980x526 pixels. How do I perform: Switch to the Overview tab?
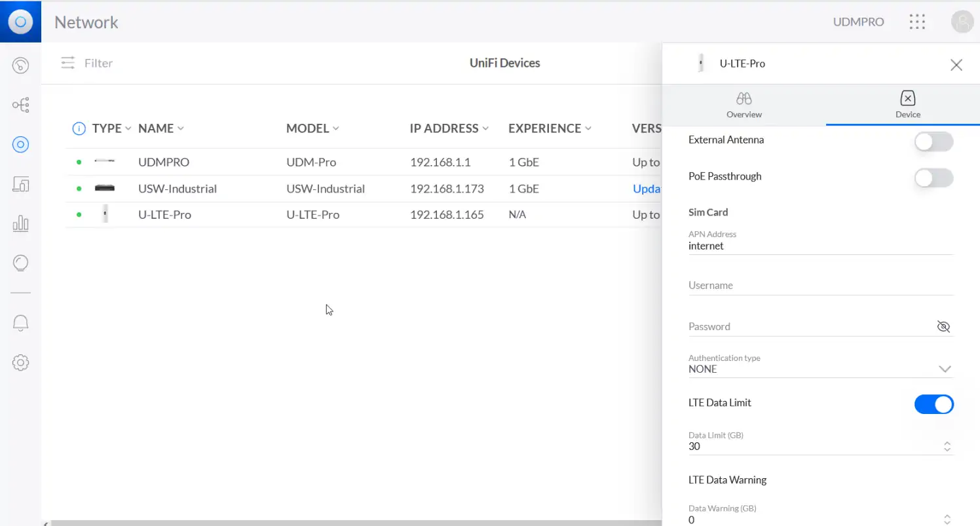744,105
